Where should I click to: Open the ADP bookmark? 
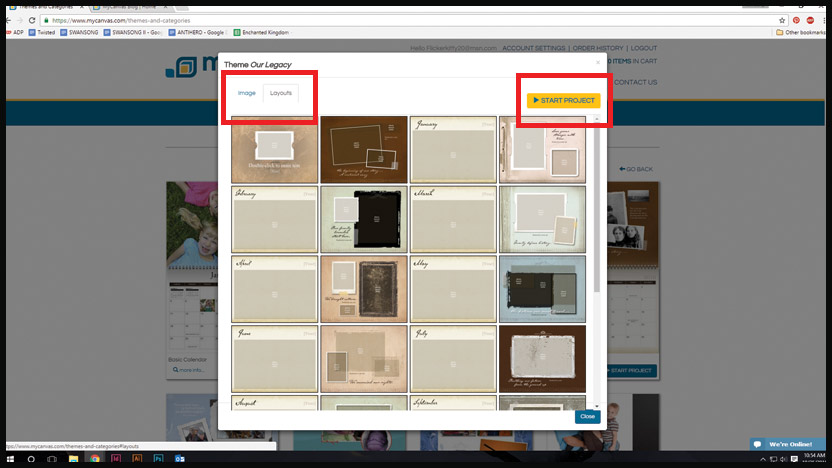[x=15, y=32]
